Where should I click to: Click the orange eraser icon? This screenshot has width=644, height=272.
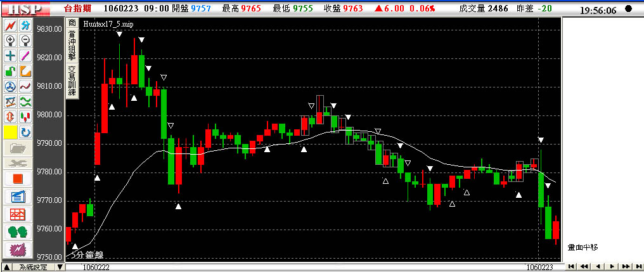tap(25, 70)
